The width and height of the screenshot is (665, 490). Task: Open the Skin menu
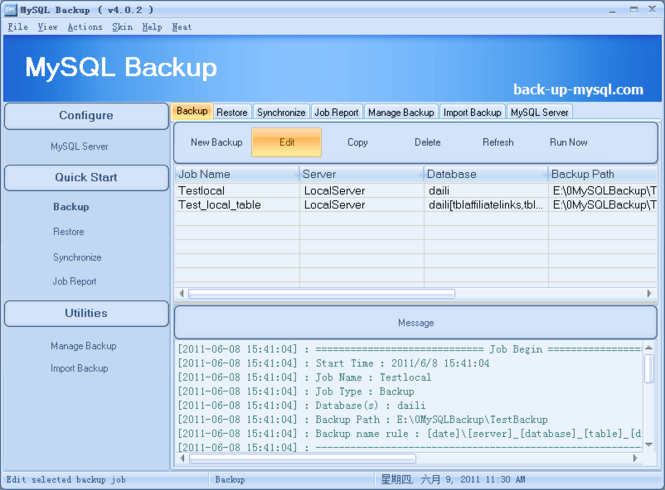click(122, 27)
